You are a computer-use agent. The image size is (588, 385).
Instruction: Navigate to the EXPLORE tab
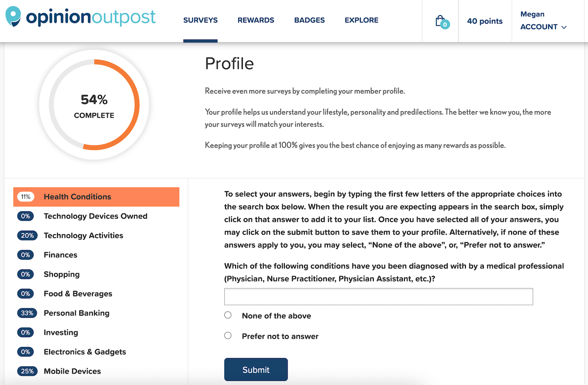(361, 20)
